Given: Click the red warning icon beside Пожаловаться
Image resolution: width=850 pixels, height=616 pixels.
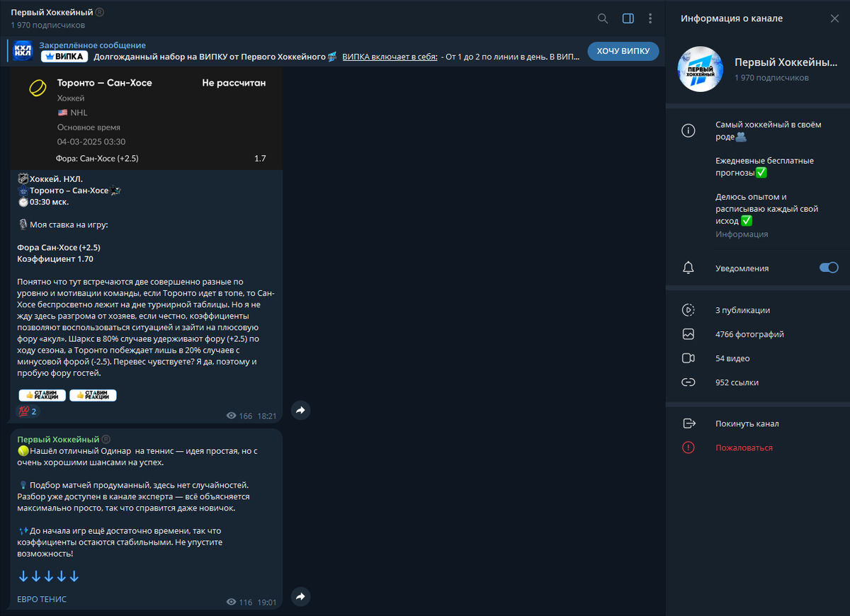Looking at the screenshot, I should (x=688, y=447).
